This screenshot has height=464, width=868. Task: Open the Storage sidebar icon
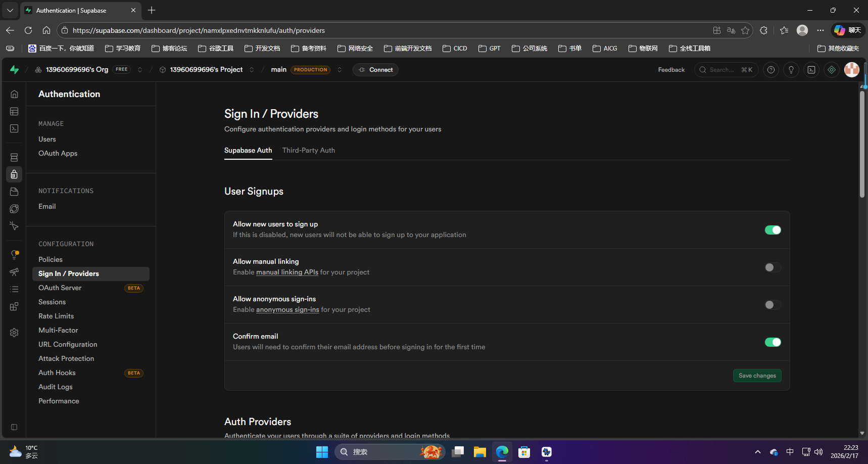[14, 192]
